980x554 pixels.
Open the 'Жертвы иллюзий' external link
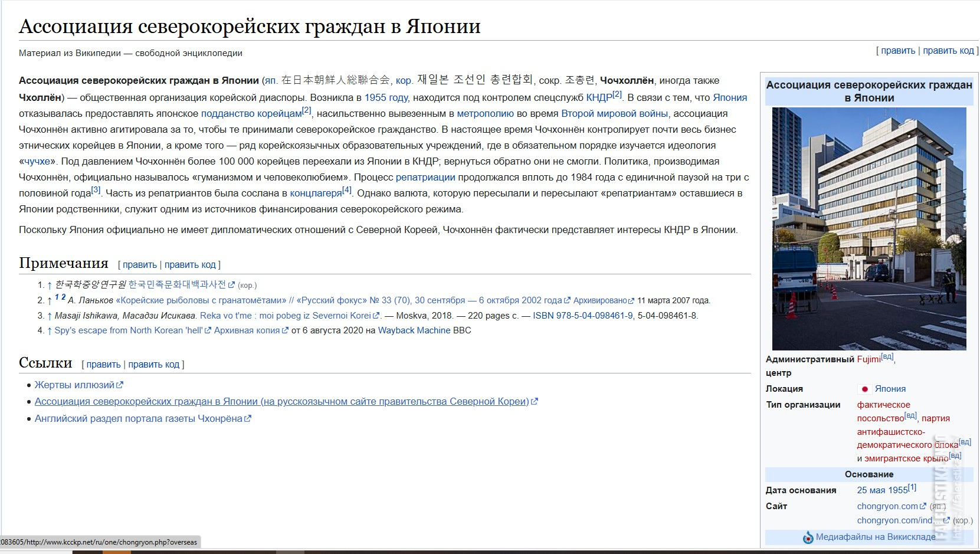click(x=78, y=385)
